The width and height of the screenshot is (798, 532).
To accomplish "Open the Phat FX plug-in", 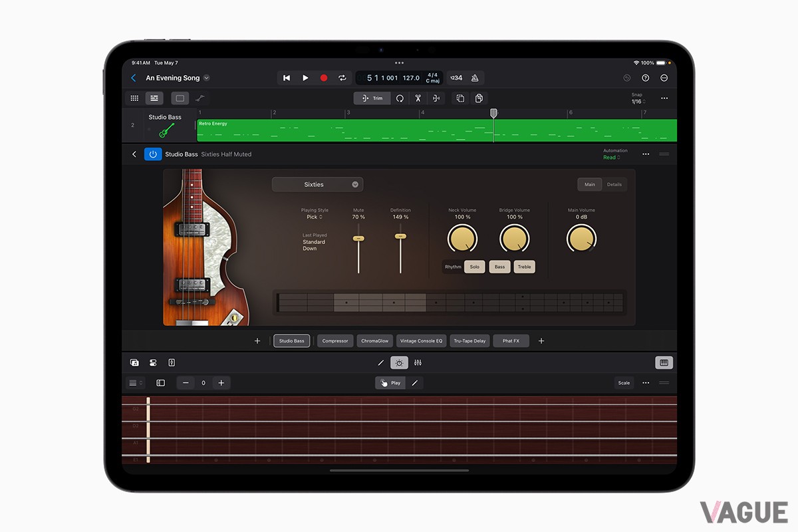I will click(511, 341).
